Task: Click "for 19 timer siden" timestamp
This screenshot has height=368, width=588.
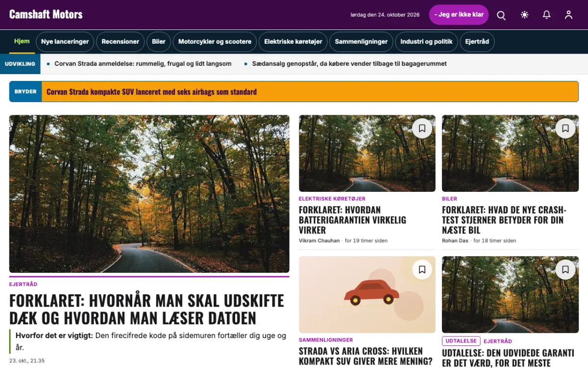Action: pos(366,240)
